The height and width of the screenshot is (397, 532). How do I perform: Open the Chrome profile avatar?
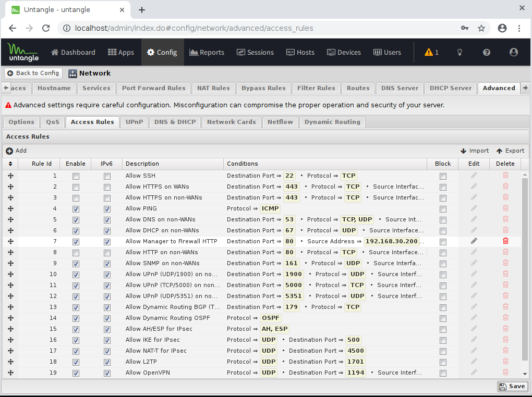point(502,28)
